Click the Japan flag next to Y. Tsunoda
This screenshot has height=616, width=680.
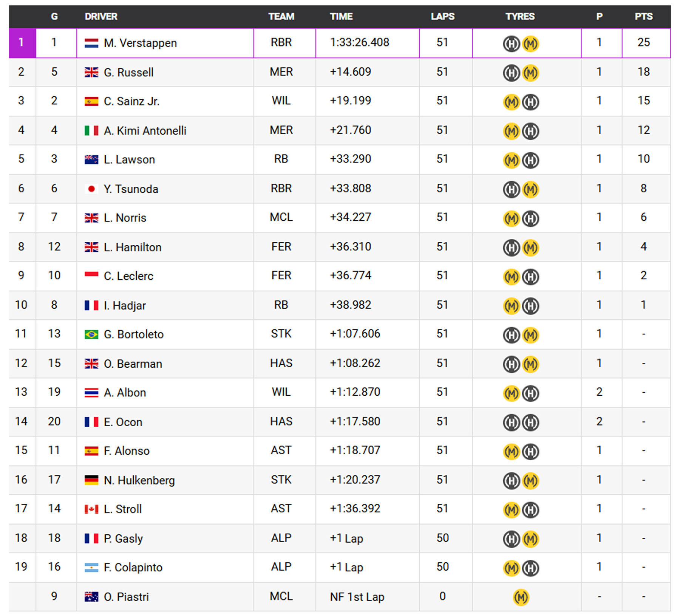(91, 189)
